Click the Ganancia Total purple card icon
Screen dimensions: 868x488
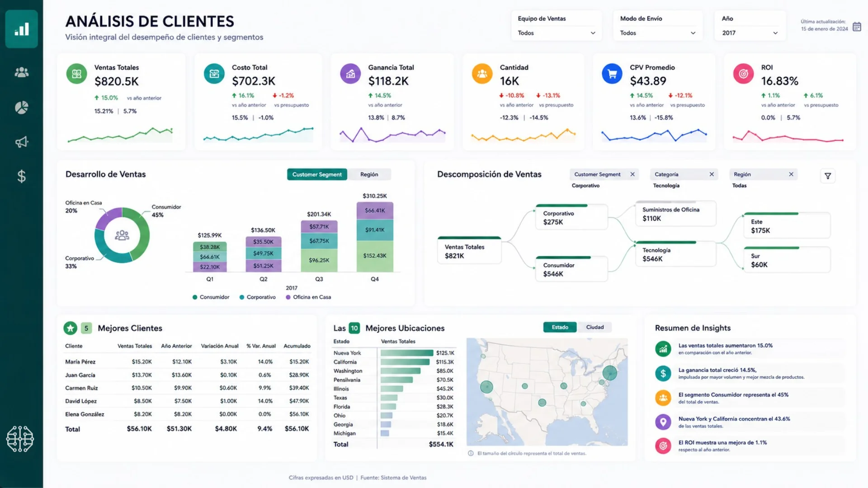click(x=350, y=74)
